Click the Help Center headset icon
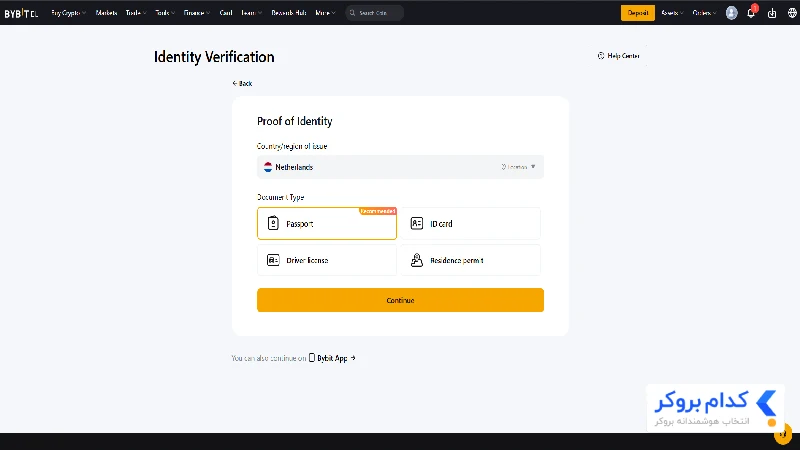 click(601, 56)
